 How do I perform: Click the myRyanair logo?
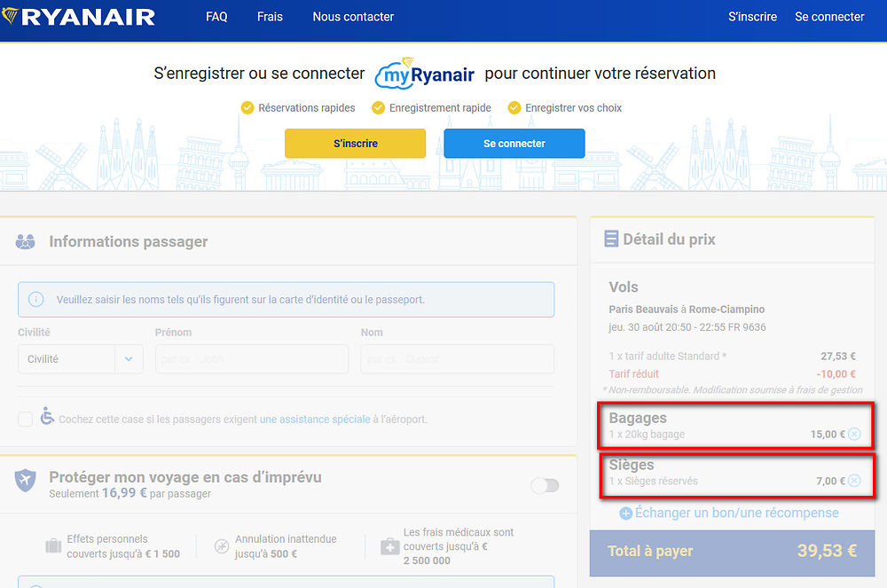pos(425,73)
